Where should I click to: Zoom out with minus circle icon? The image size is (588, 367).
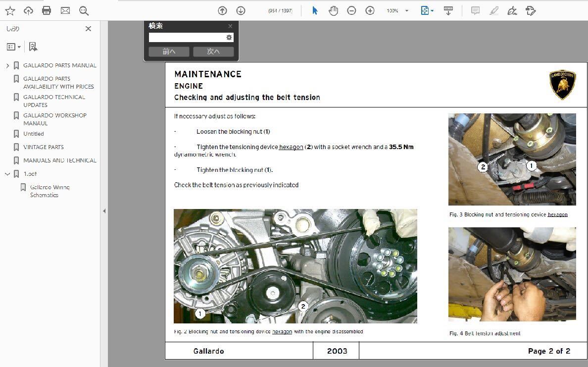(x=351, y=11)
